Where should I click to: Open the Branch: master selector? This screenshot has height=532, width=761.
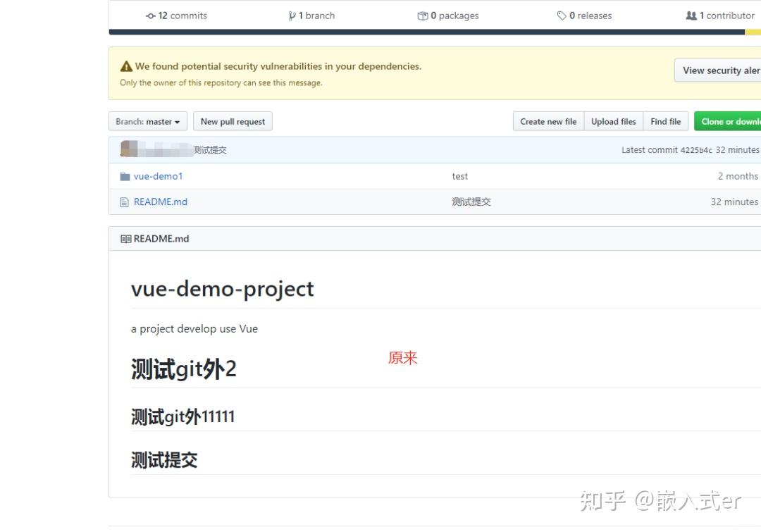[x=147, y=121]
